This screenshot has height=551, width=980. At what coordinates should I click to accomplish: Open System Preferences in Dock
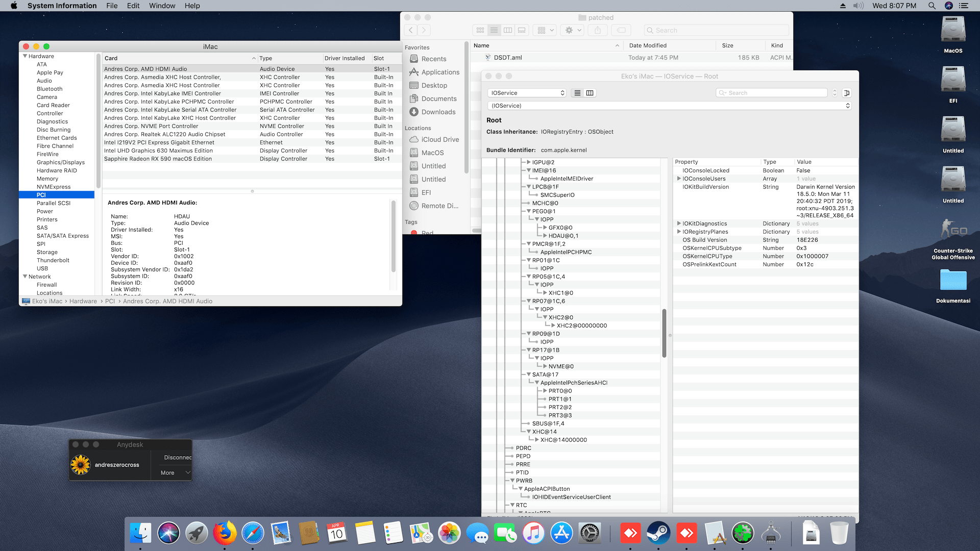tap(590, 534)
